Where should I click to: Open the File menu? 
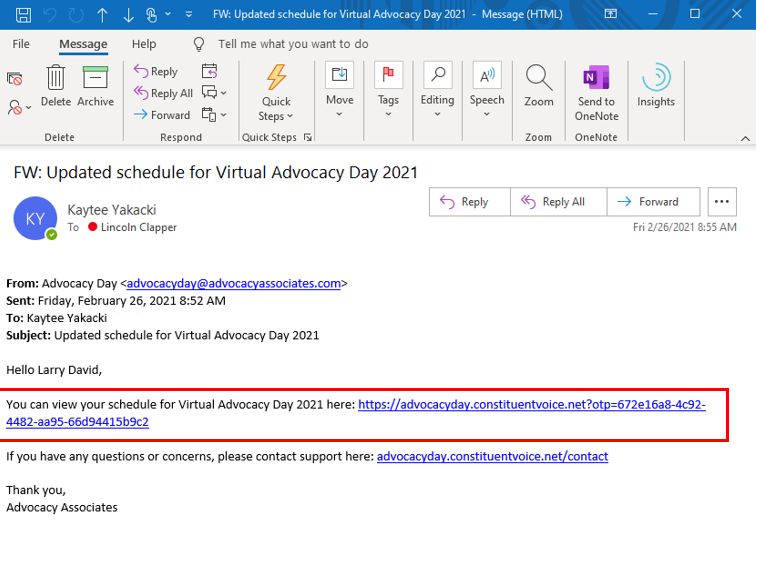[x=21, y=44]
